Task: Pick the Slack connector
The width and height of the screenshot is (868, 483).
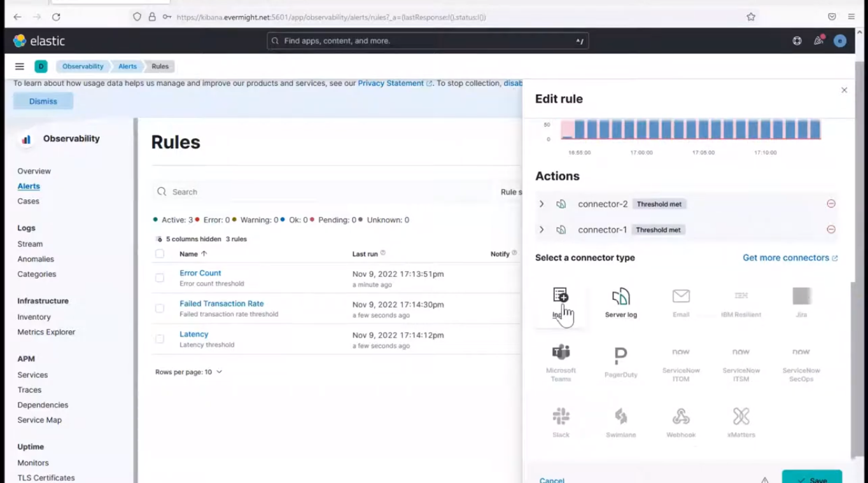Action: [x=561, y=423]
